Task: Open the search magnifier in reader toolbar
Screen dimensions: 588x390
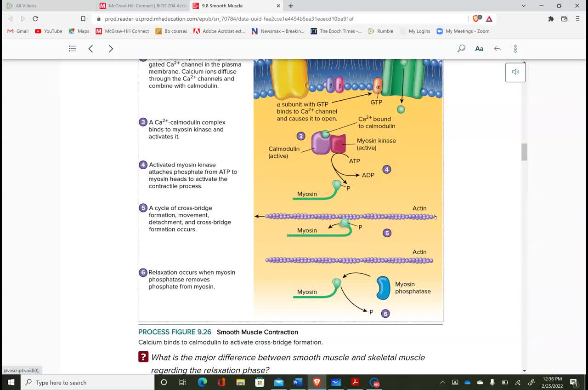Action: (461, 48)
